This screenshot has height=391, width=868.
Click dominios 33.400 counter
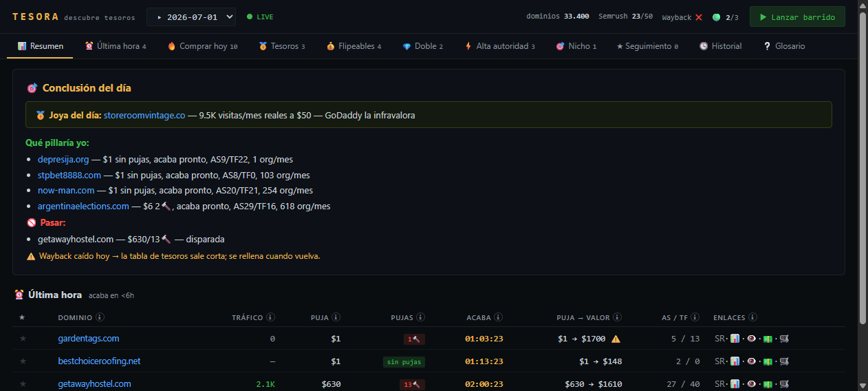click(x=558, y=17)
